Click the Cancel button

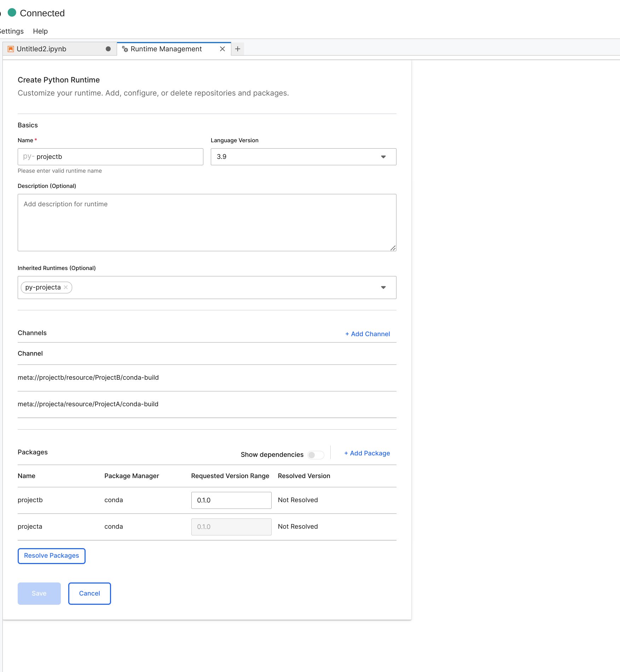[x=89, y=593]
